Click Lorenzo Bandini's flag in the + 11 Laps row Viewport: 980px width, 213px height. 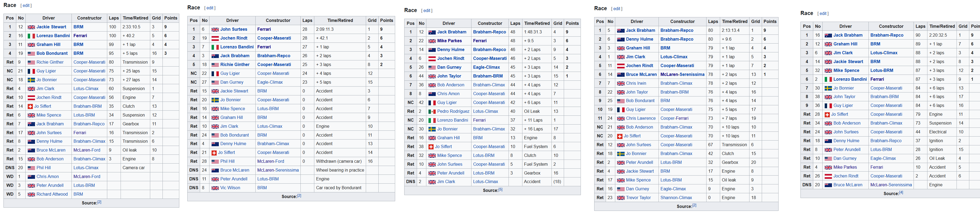tap(432, 121)
